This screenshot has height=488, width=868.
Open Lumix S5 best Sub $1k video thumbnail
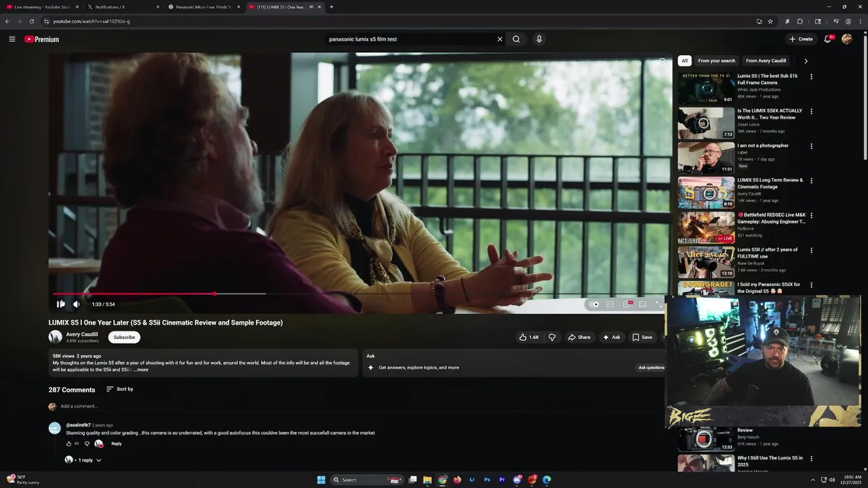click(707, 88)
